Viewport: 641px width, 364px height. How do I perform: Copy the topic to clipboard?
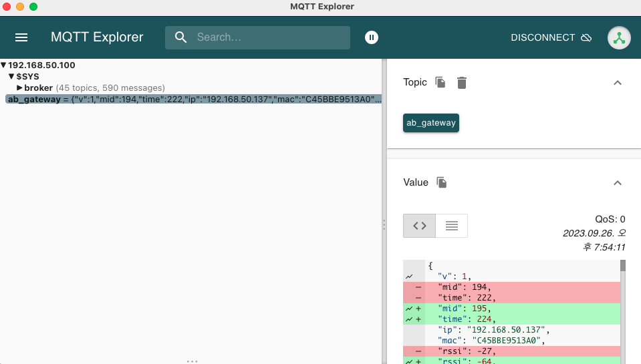pyautogui.click(x=440, y=83)
